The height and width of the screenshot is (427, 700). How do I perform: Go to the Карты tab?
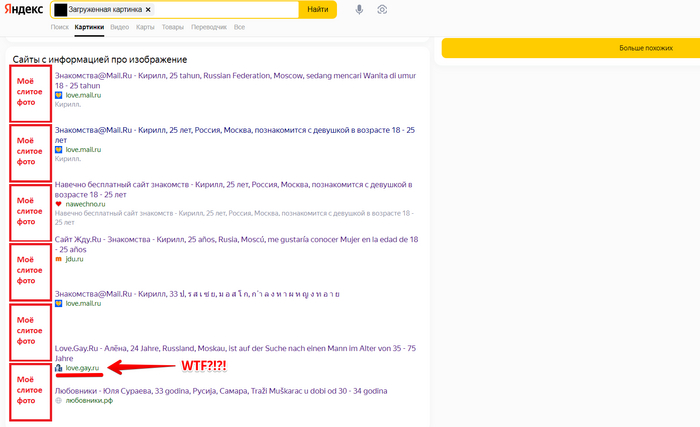pos(145,27)
